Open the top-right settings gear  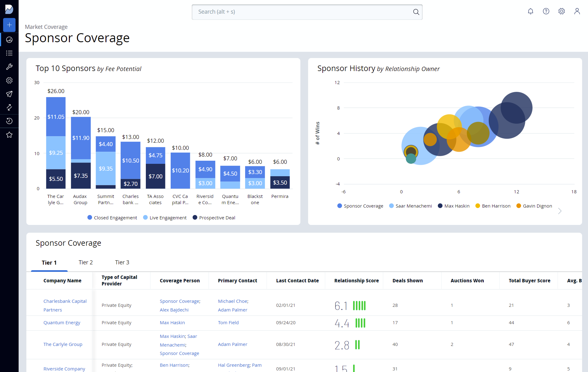[562, 11]
